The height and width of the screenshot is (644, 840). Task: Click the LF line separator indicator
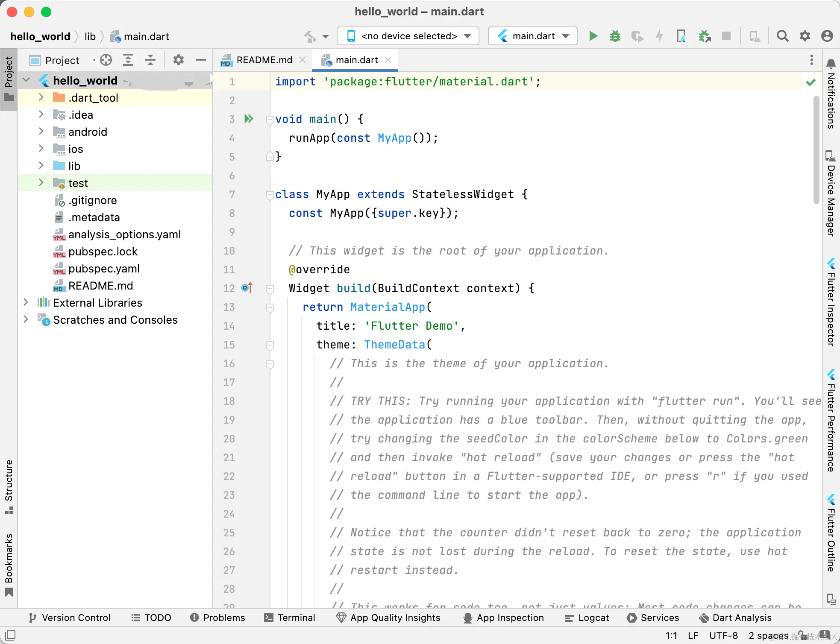[693, 635]
